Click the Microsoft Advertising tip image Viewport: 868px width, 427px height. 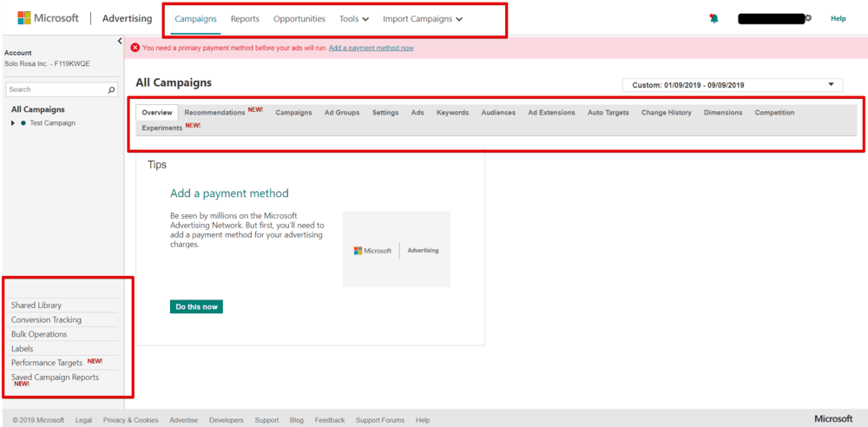397,249
